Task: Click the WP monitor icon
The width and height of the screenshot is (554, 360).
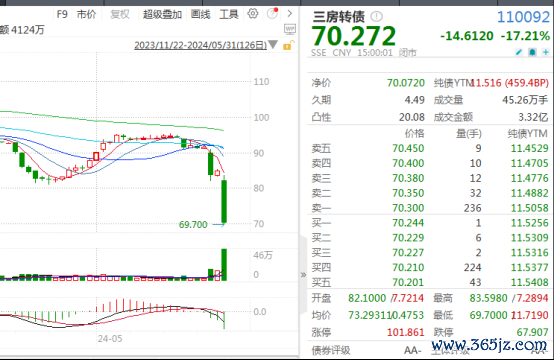Action: click(x=290, y=29)
